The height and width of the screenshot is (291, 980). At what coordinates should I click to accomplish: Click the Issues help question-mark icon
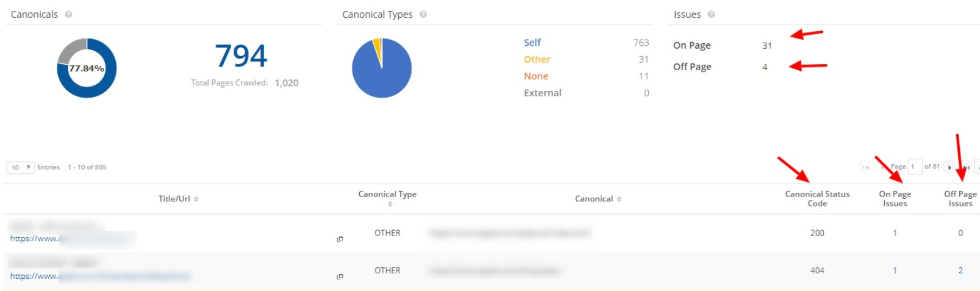711,15
